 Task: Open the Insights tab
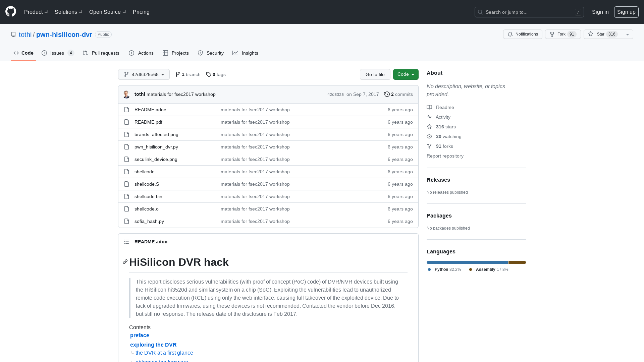[245, 53]
